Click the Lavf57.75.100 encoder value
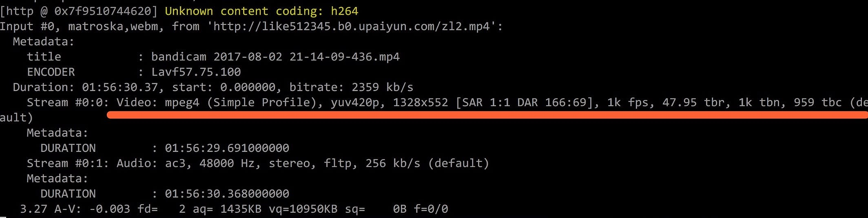Viewport: 868px width, 218px height. pos(196,72)
